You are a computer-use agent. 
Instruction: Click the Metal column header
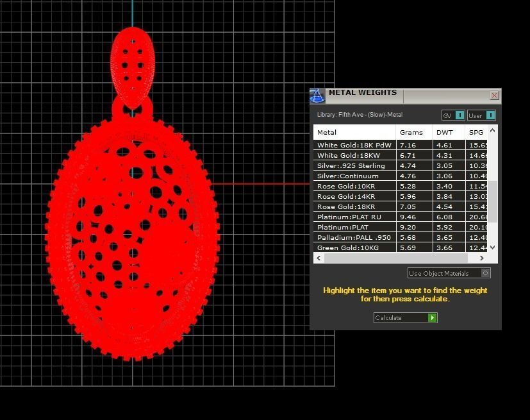point(354,132)
